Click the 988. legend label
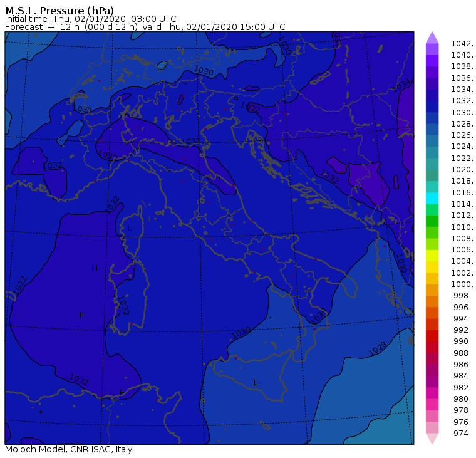This screenshot has width=476, height=458. (463, 353)
